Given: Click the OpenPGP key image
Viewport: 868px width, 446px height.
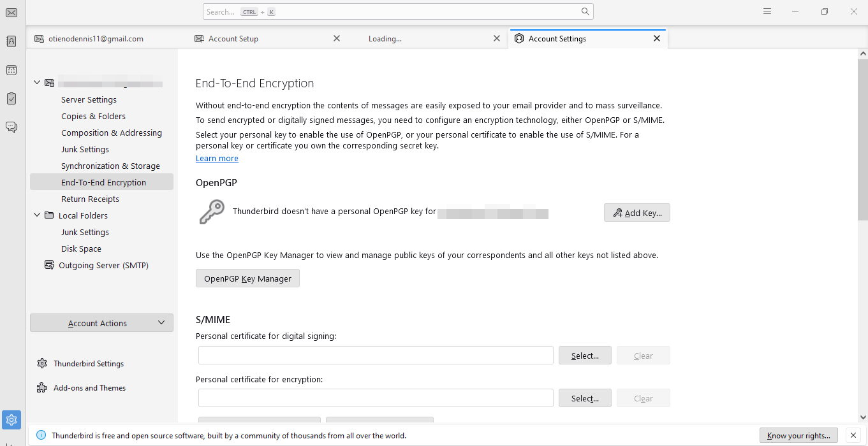Looking at the screenshot, I should tap(212, 212).
